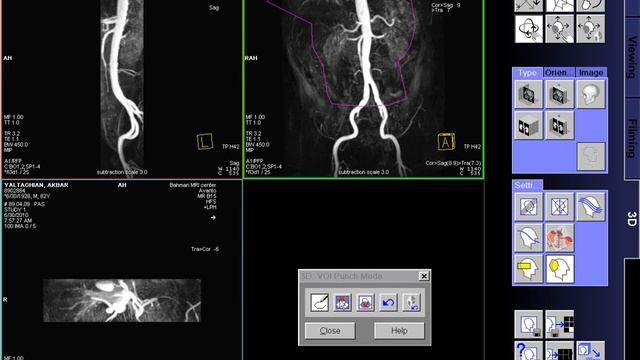Open the colored organ rendering icon

[x=560, y=238]
